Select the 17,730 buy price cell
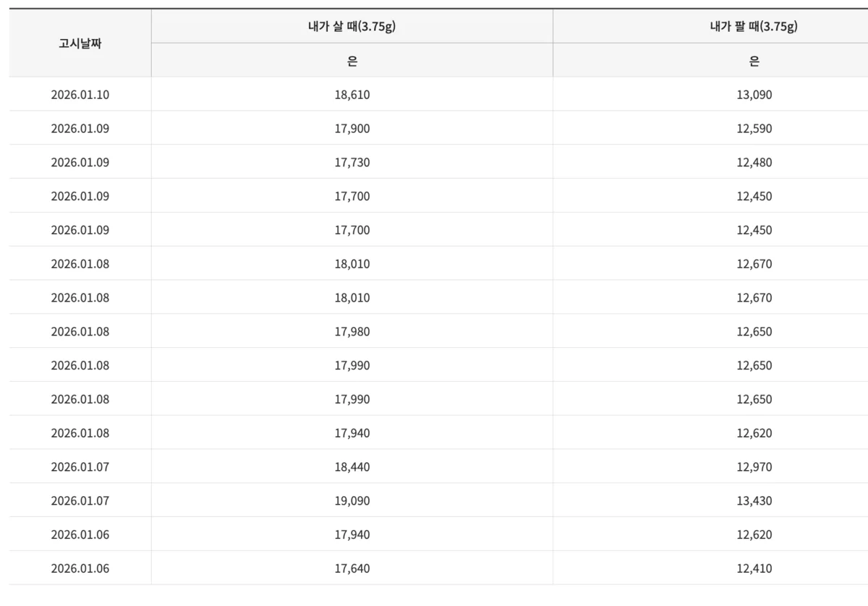The image size is (868, 606). point(352,163)
